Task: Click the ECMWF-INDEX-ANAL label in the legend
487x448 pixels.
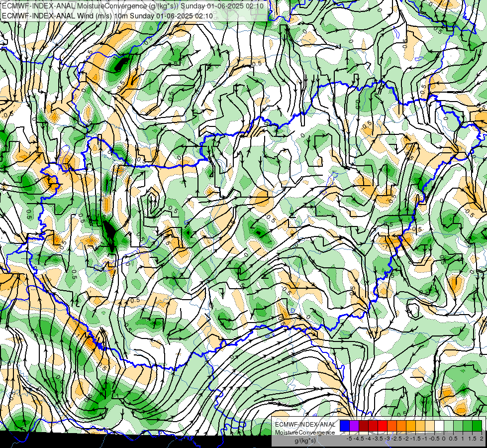Action: pyautogui.click(x=305, y=425)
